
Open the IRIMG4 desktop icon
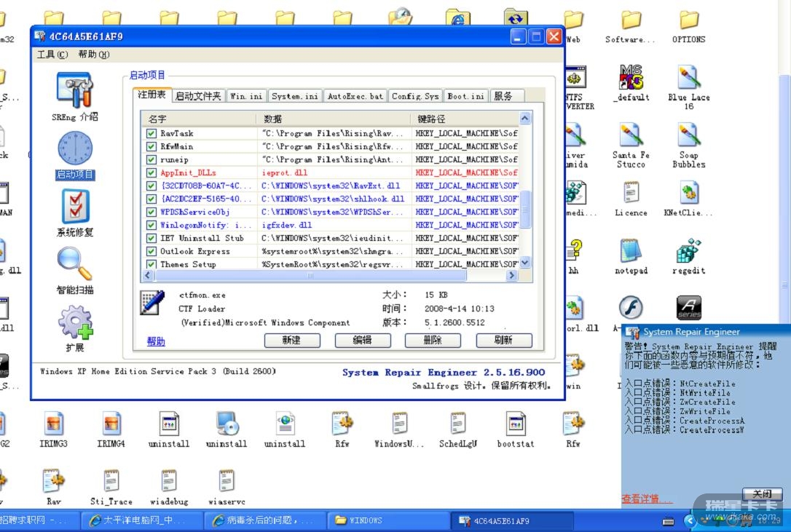(111, 424)
